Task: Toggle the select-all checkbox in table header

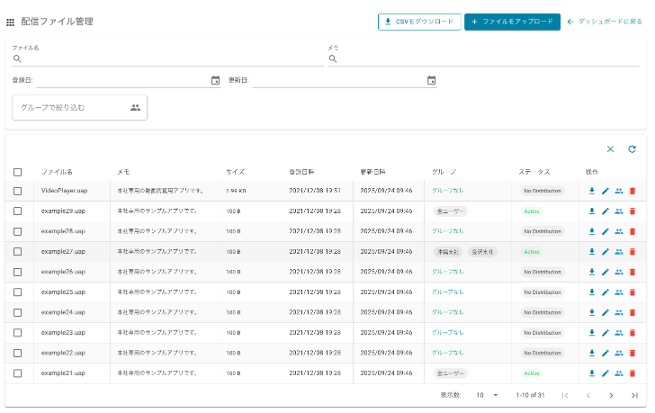Action: pyautogui.click(x=17, y=172)
